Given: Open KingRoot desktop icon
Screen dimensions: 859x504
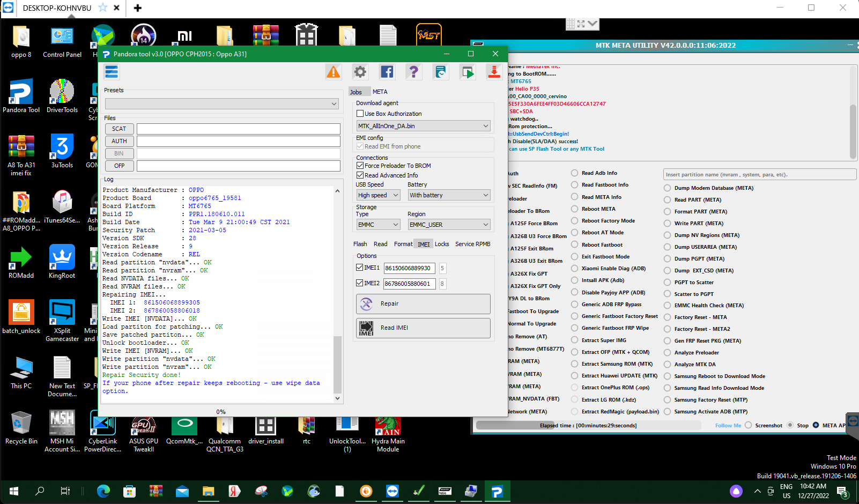Looking at the screenshot, I should pyautogui.click(x=62, y=262).
